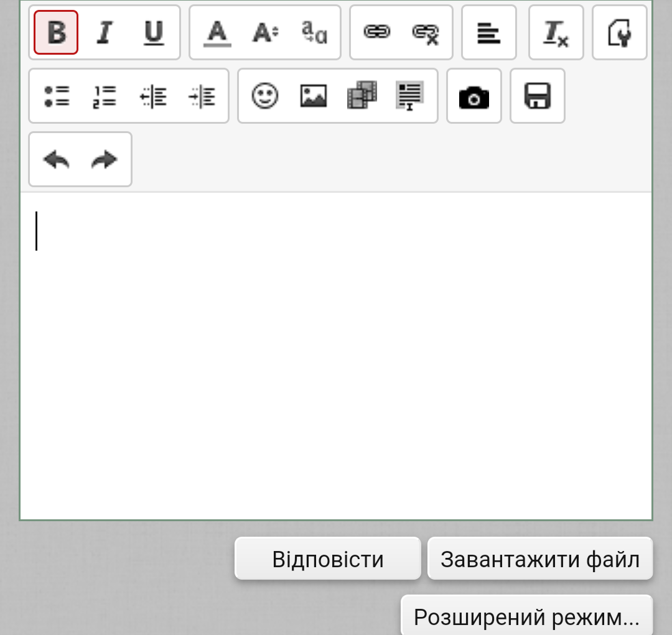Save draft with floppy disk icon
Image resolution: width=672 pixels, height=635 pixels.
(x=538, y=96)
